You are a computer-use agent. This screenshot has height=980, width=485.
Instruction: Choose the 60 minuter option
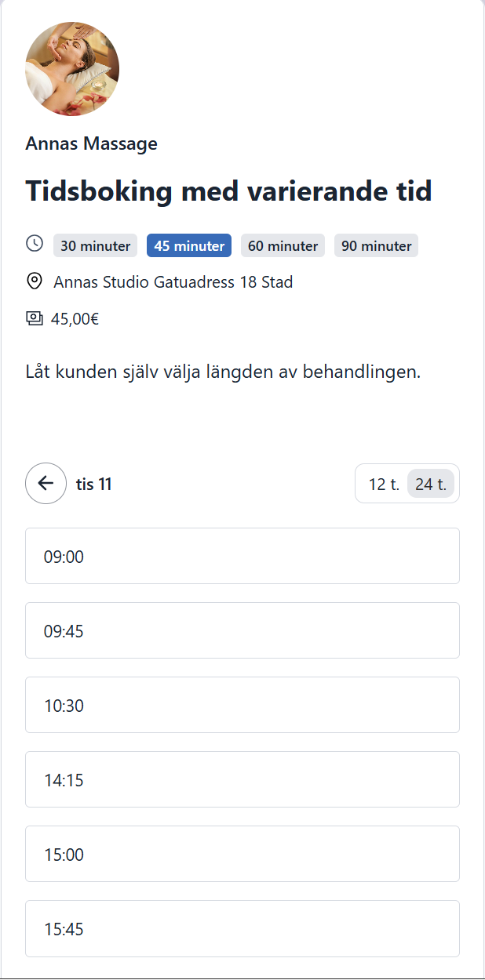283,245
